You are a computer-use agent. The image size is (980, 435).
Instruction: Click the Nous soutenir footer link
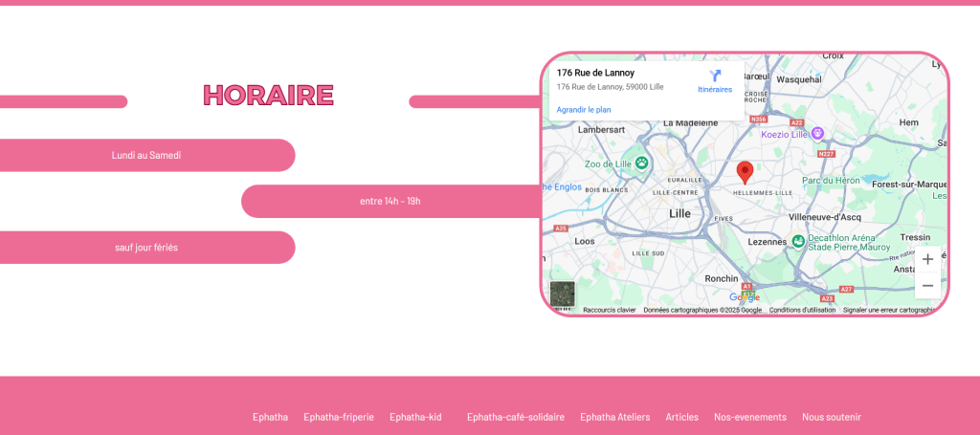click(x=832, y=417)
